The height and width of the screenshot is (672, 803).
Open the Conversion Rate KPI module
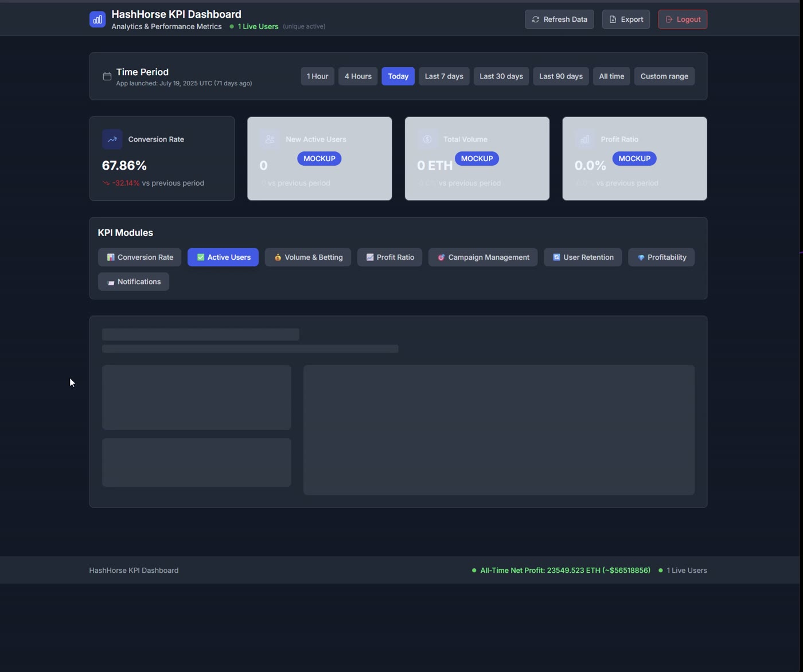pos(139,257)
